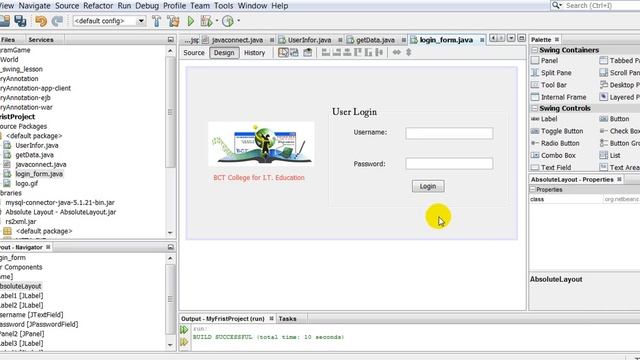The image size is (640, 360).
Task: Switch the editor to History view
Action: (254, 53)
